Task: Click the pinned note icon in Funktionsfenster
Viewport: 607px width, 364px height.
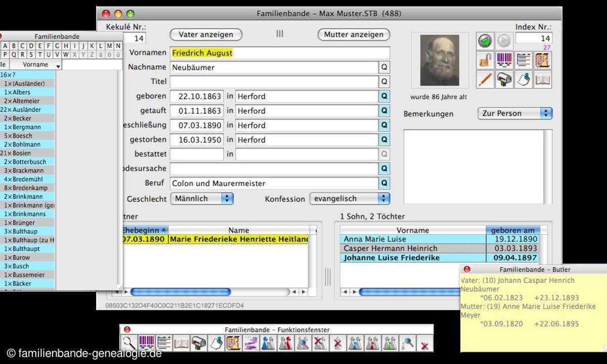Action: pos(216,343)
